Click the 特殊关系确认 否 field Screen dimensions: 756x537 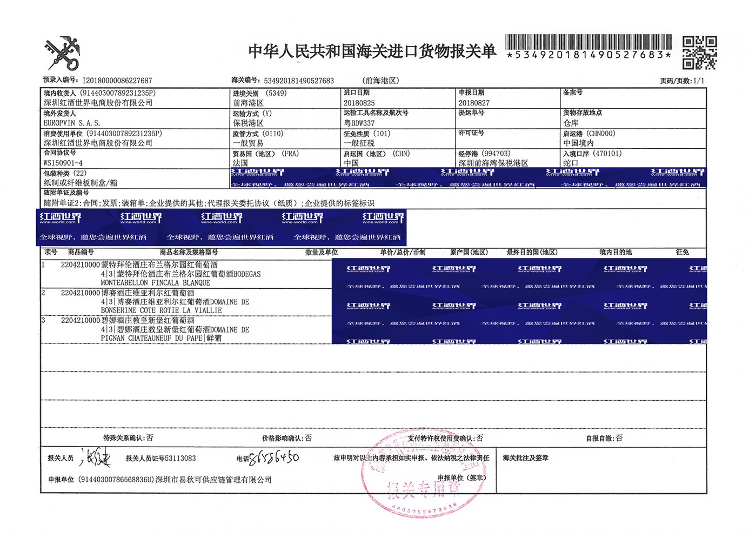tap(128, 437)
